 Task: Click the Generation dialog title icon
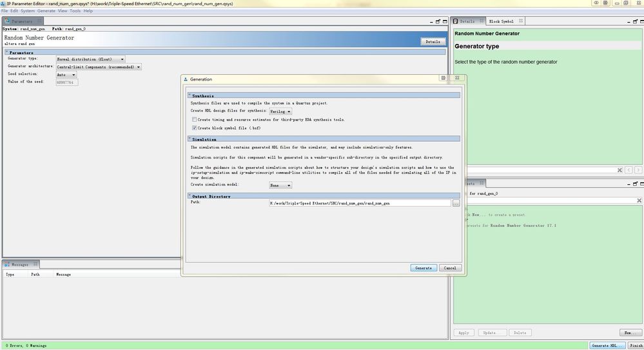[x=186, y=79]
